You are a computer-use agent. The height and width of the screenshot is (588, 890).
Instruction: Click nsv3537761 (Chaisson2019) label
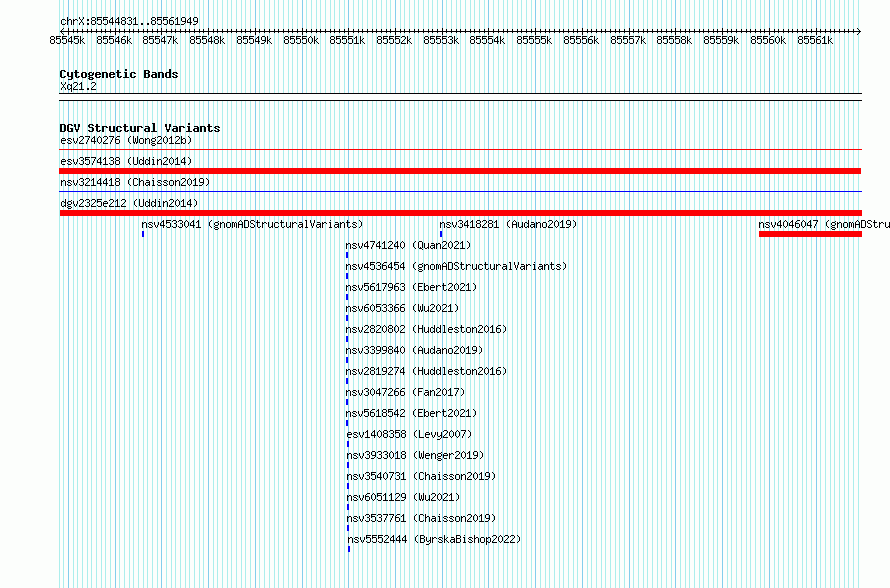click(x=421, y=518)
